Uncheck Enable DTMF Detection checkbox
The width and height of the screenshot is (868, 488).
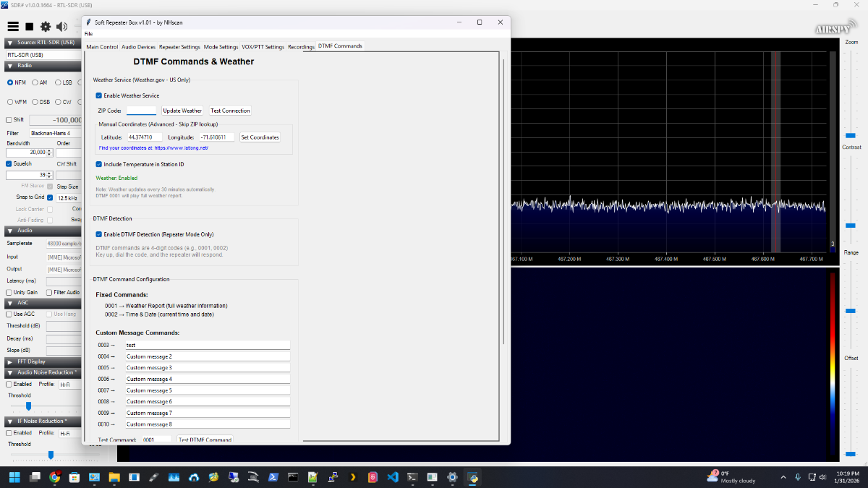tap(99, 234)
